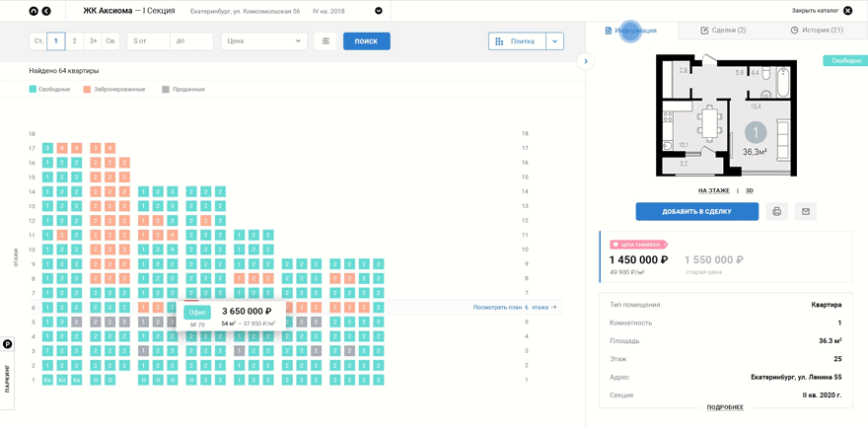Click the ЖК Аксиома — I Секция title
This screenshot has width=868, height=428.
[x=129, y=11]
